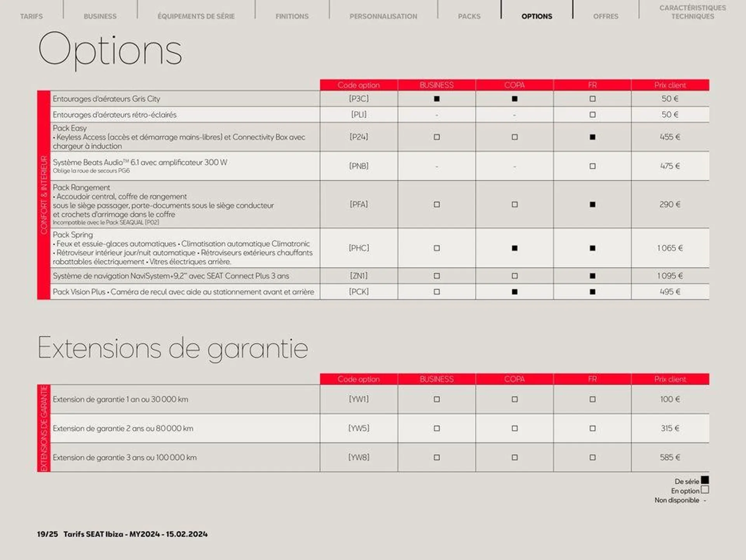
Task: Click FR filled square for NaviSystem
Action: point(592,276)
